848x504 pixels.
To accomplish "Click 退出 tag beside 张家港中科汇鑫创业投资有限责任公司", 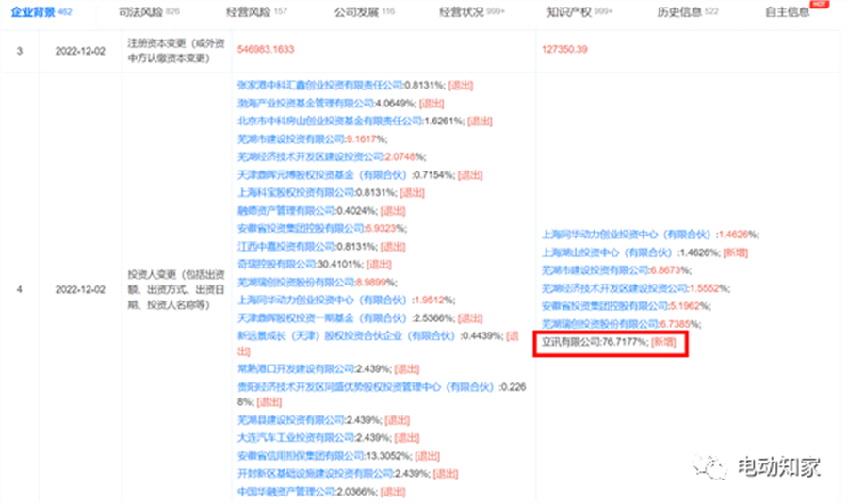I will pos(461,85).
